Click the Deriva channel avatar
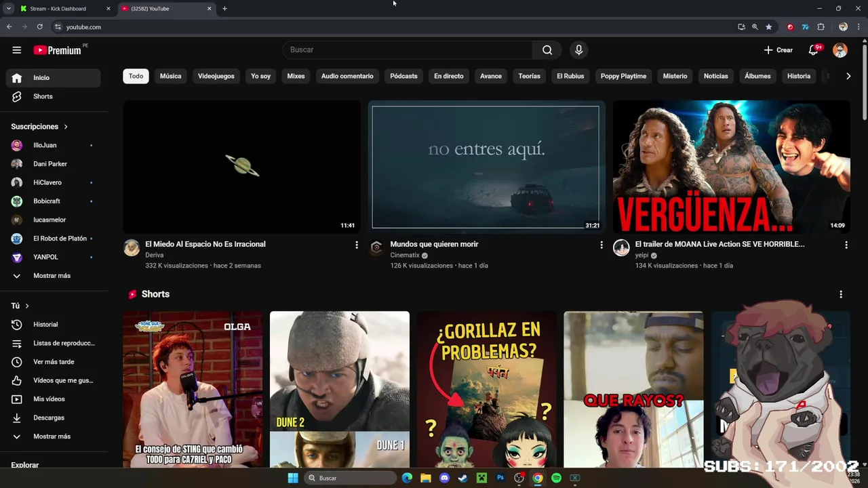This screenshot has height=488, width=868. [132, 247]
